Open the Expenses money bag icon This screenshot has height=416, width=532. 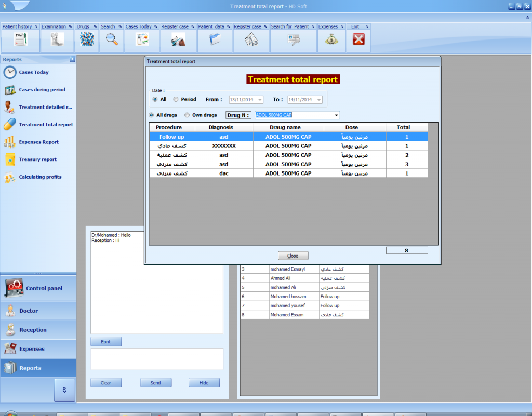pos(331,39)
